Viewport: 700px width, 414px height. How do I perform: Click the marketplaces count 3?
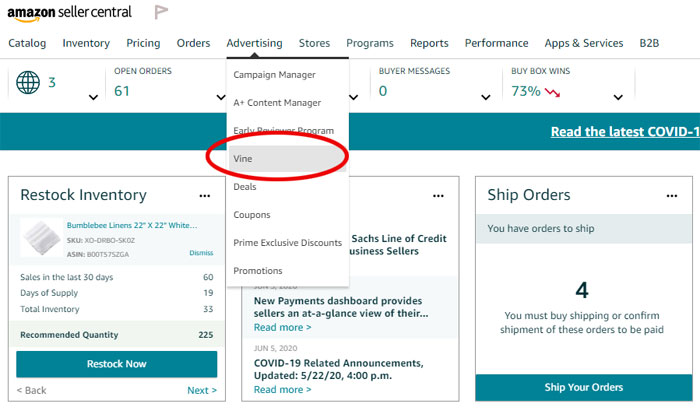pos(52,83)
